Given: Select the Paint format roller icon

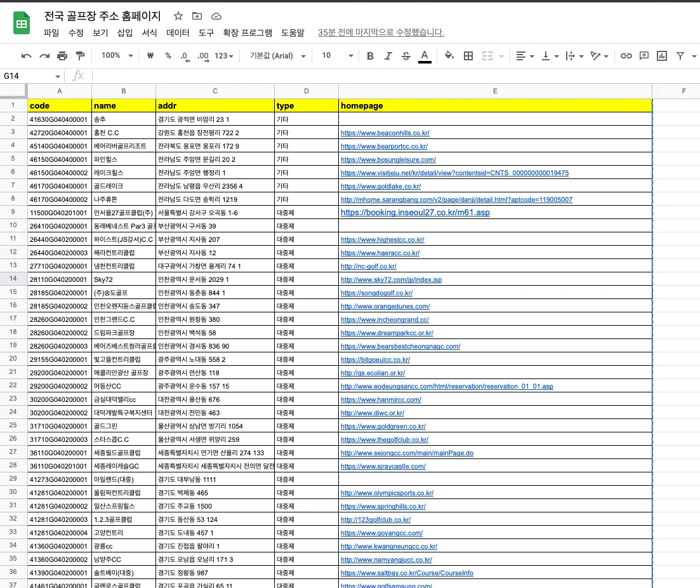Looking at the screenshot, I should click(x=81, y=56).
